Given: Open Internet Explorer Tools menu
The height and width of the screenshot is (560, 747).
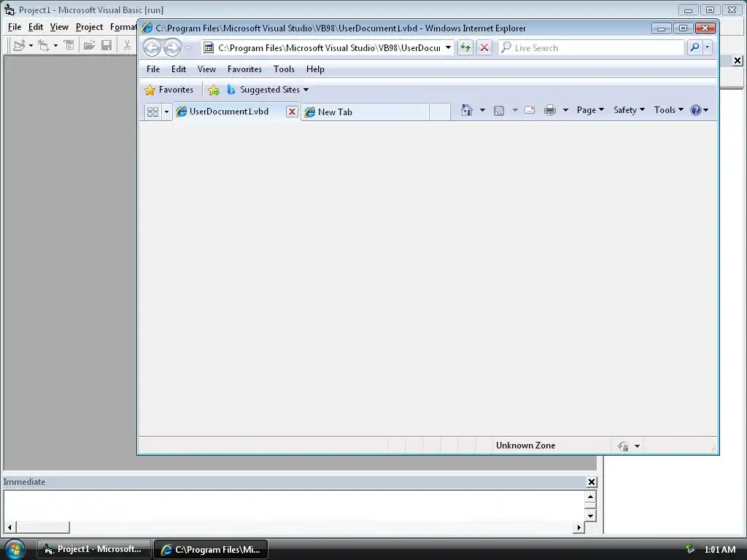Looking at the screenshot, I should pyautogui.click(x=284, y=69).
